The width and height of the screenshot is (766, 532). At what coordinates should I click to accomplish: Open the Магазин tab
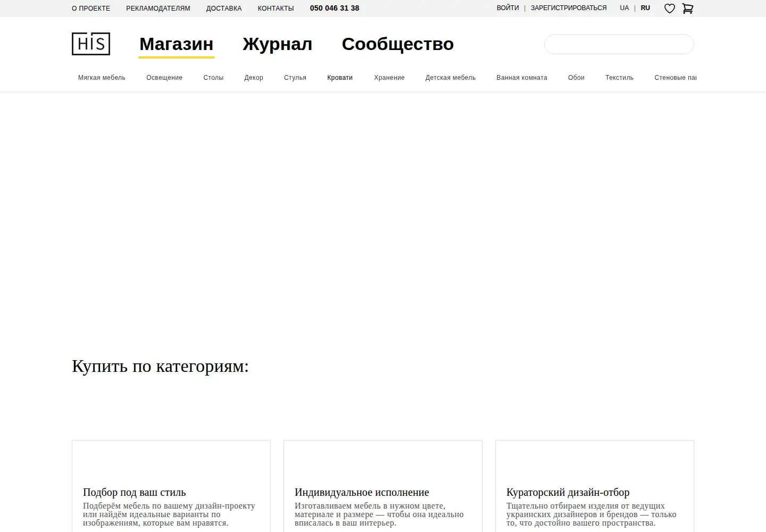(x=176, y=44)
